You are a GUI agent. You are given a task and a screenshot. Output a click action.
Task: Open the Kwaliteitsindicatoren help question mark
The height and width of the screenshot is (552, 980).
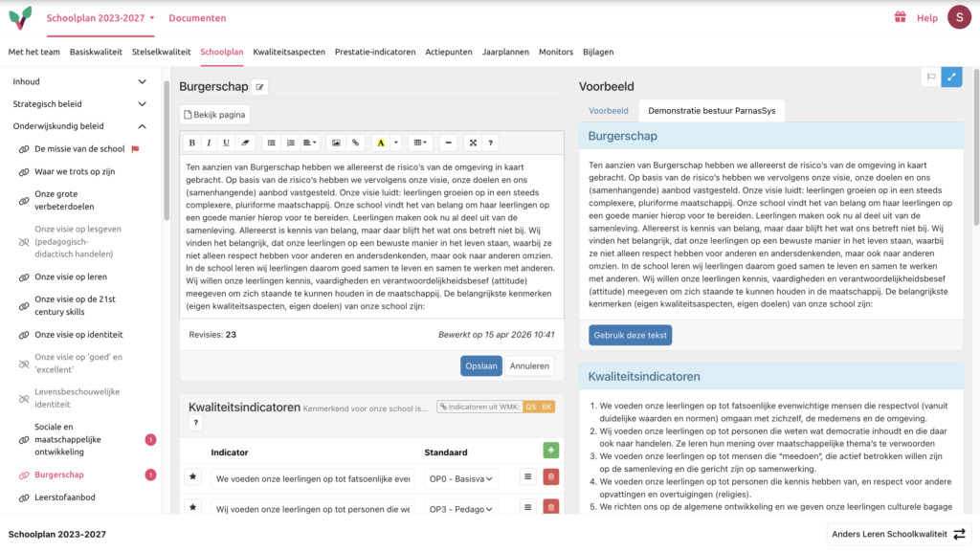coord(195,424)
